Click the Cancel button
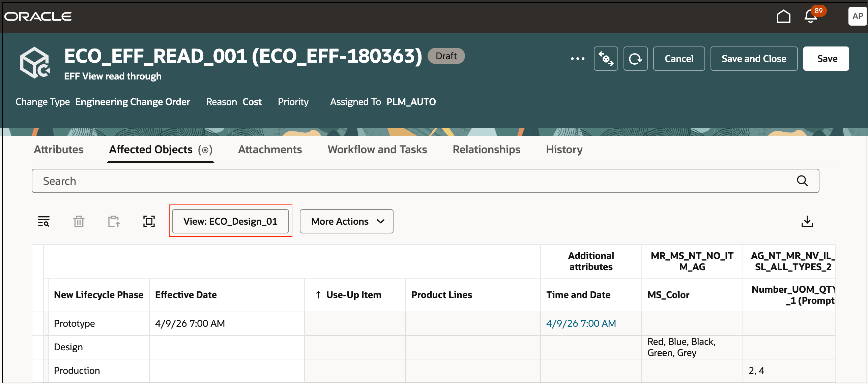The width and height of the screenshot is (868, 384). click(x=679, y=59)
